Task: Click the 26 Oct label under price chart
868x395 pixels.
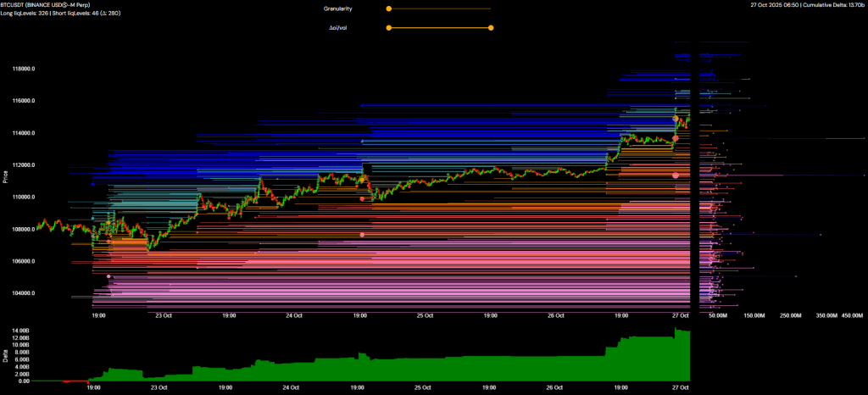Action: click(555, 315)
